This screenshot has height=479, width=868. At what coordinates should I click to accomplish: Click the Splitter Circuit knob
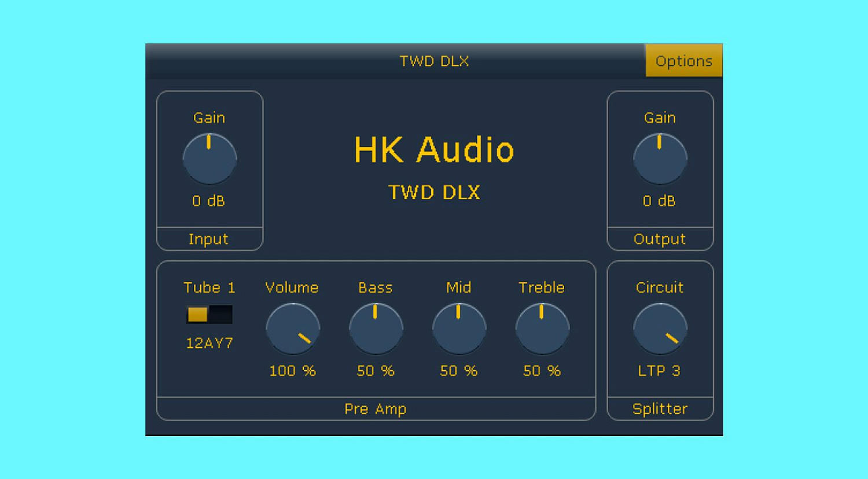click(x=660, y=329)
